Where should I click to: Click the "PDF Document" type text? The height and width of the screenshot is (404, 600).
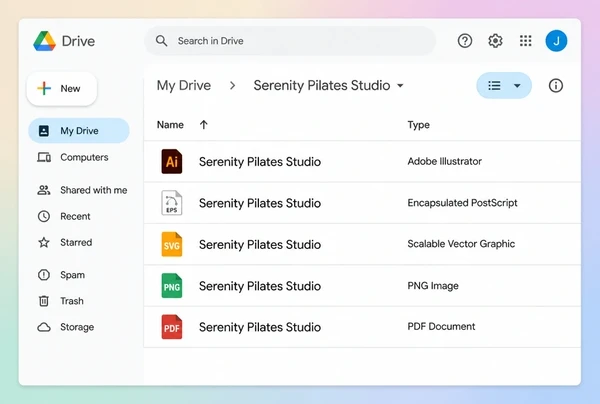(441, 326)
